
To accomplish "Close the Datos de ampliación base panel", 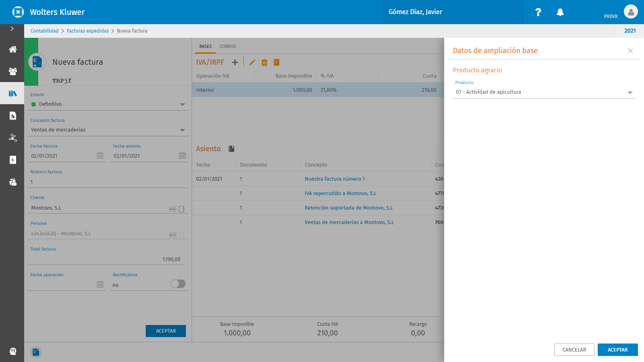I will (630, 51).
